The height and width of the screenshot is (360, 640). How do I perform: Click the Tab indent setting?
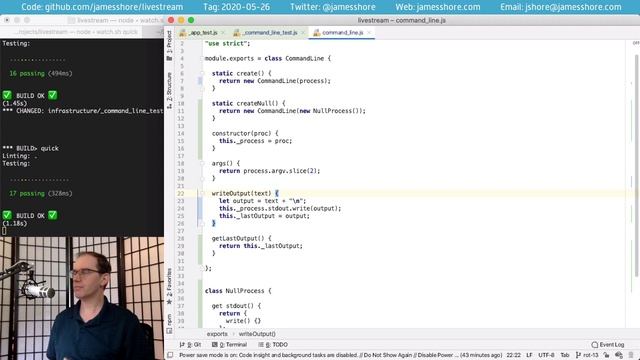click(565, 355)
